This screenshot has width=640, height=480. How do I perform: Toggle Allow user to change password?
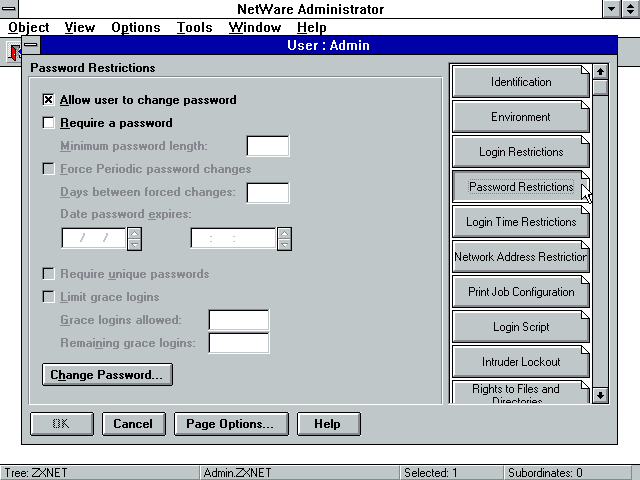coord(48,100)
